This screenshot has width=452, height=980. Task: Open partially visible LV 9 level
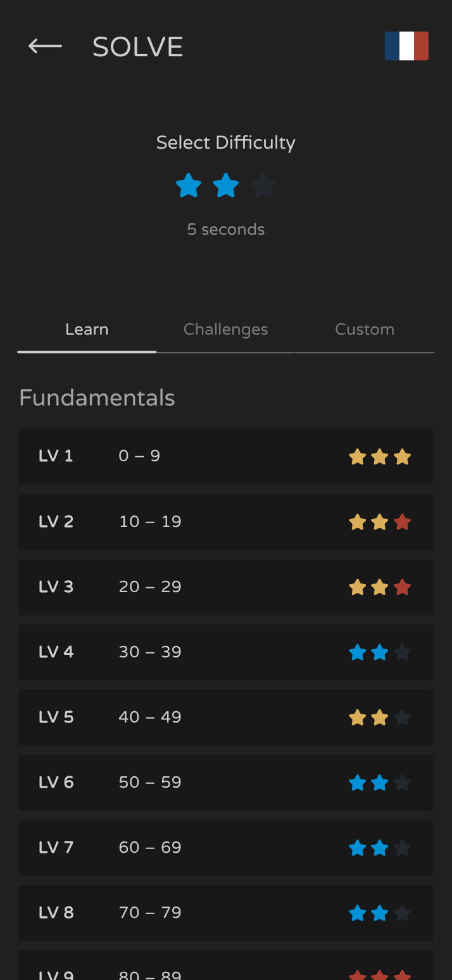[x=226, y=965]
